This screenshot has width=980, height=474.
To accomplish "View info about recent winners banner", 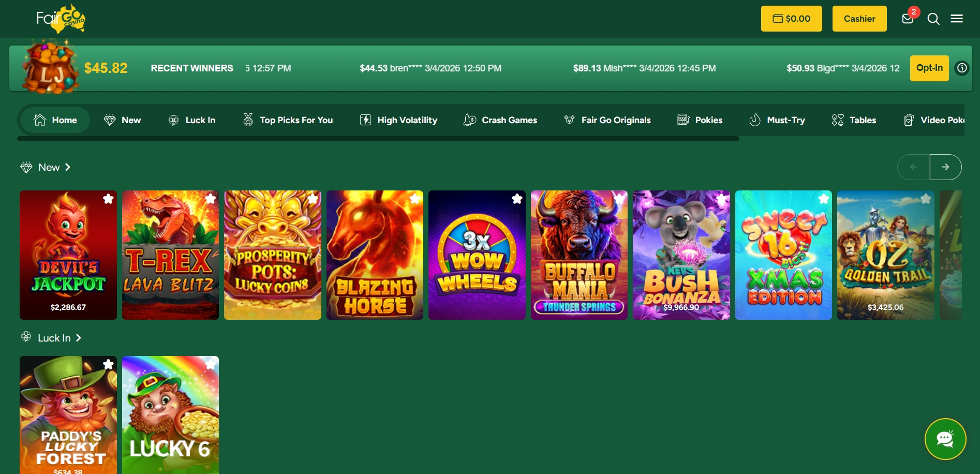I will tap(961, 68).
